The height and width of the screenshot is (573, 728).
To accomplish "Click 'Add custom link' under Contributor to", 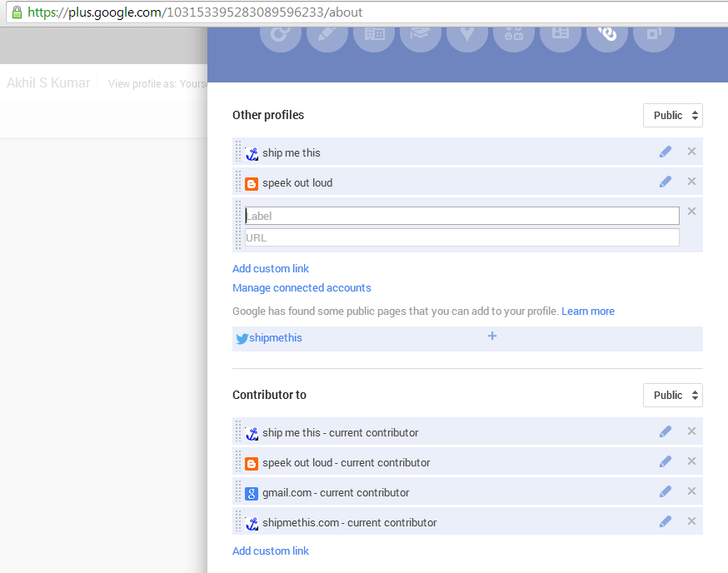I will [x=271, y=551].
